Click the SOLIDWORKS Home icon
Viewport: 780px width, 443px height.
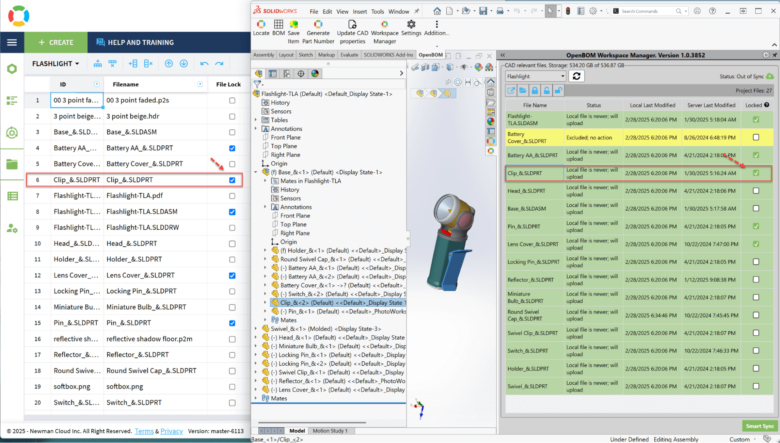tap(437, 11)
